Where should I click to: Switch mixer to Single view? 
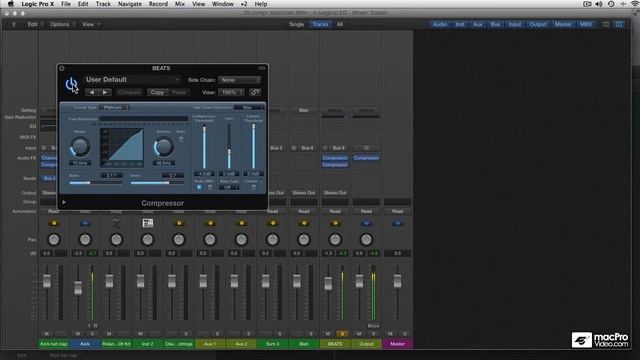click(297, 24)
